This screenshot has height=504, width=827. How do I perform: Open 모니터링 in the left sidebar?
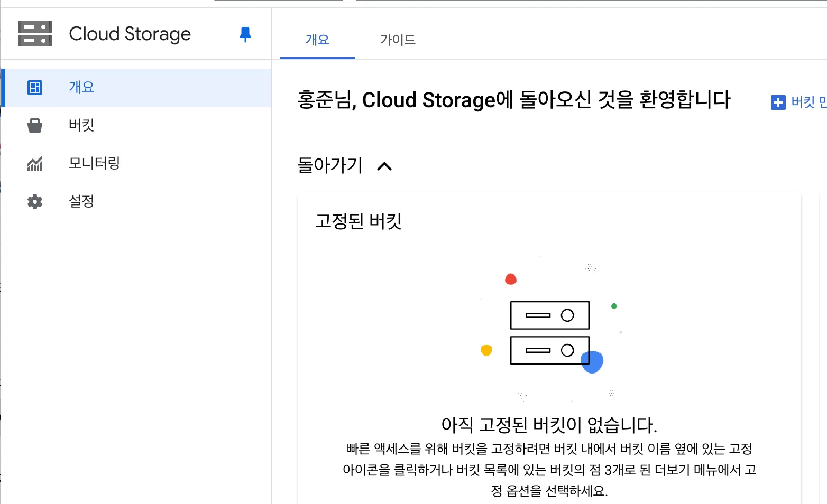click(136, 164)
